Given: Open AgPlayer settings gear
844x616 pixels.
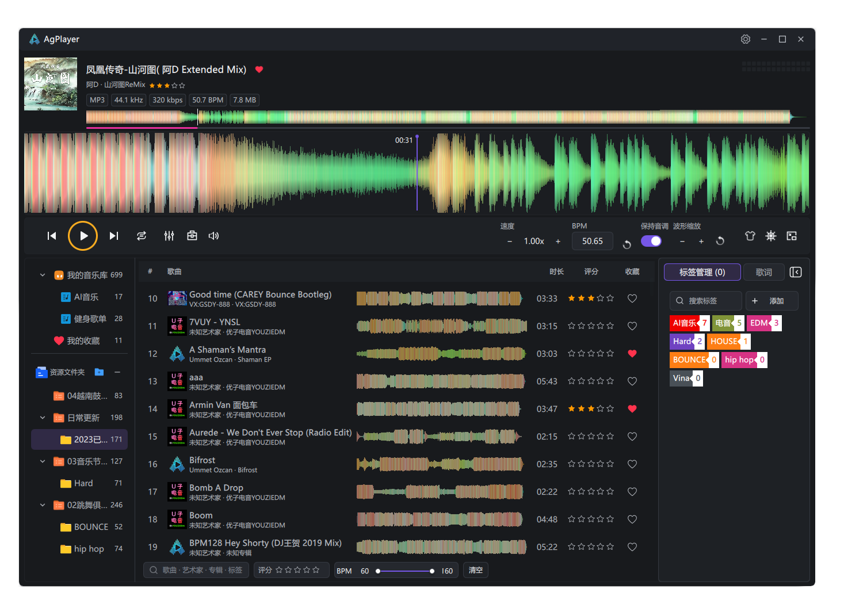Looking at the screenshot, I should pos(746,39).
